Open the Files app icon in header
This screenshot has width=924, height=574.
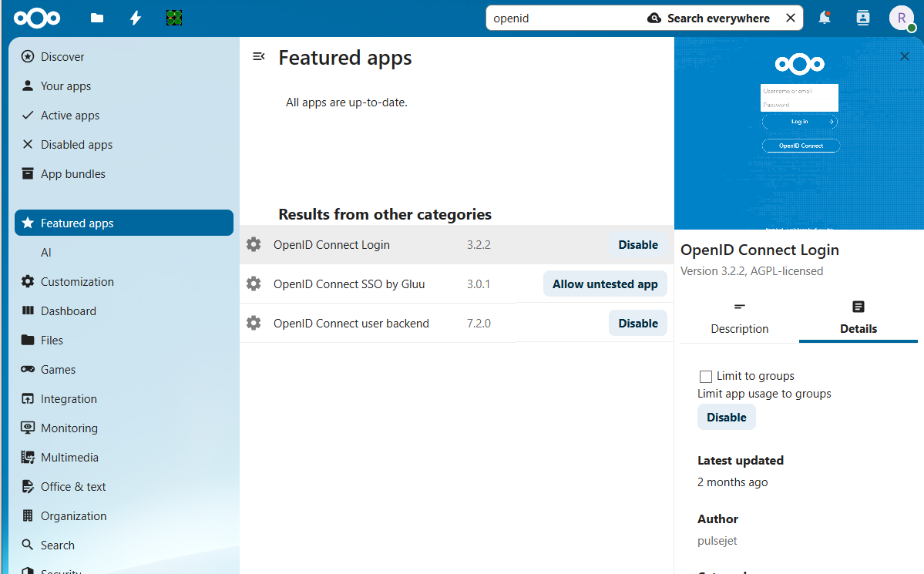point(97,18)
